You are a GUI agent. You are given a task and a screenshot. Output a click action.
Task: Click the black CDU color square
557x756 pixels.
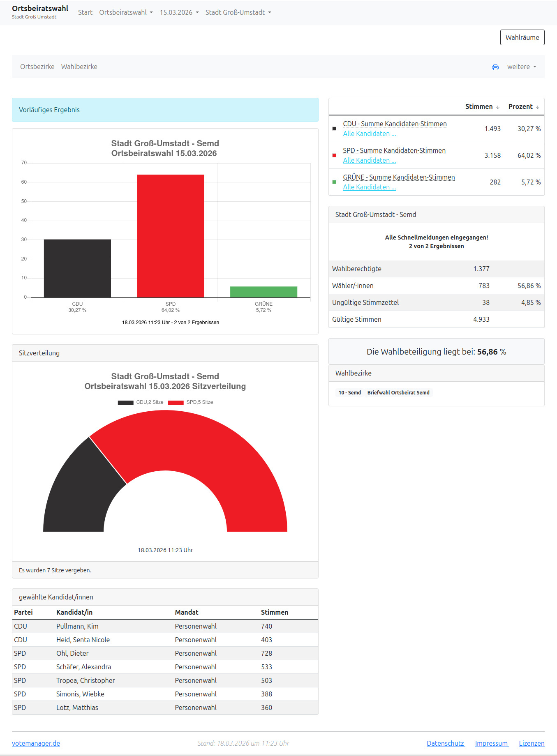tap(334, 129)
